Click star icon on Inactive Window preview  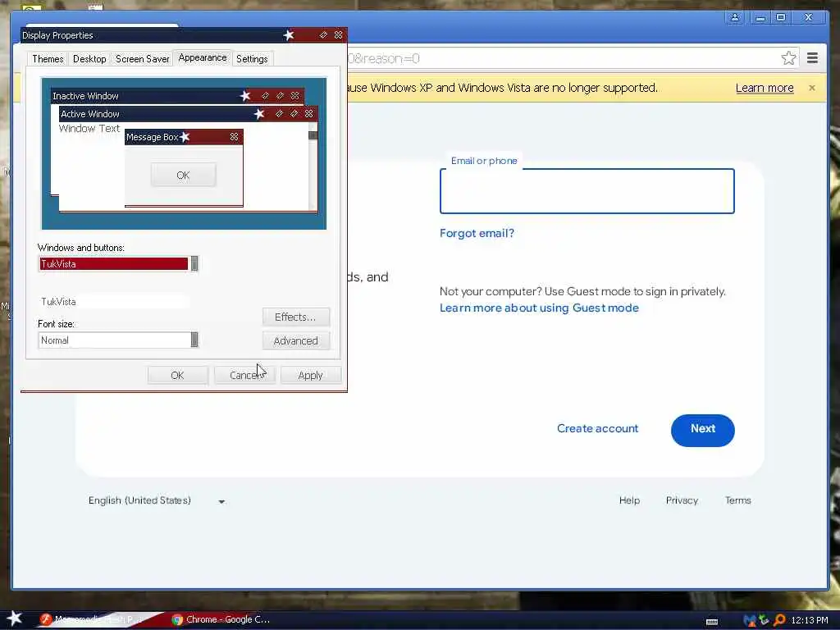[x=245, y=96]
